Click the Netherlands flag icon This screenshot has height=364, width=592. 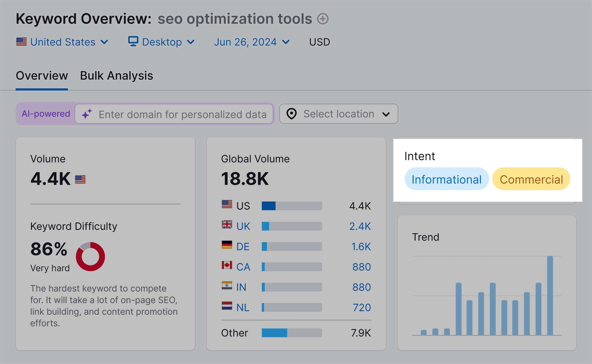point(227,306)
